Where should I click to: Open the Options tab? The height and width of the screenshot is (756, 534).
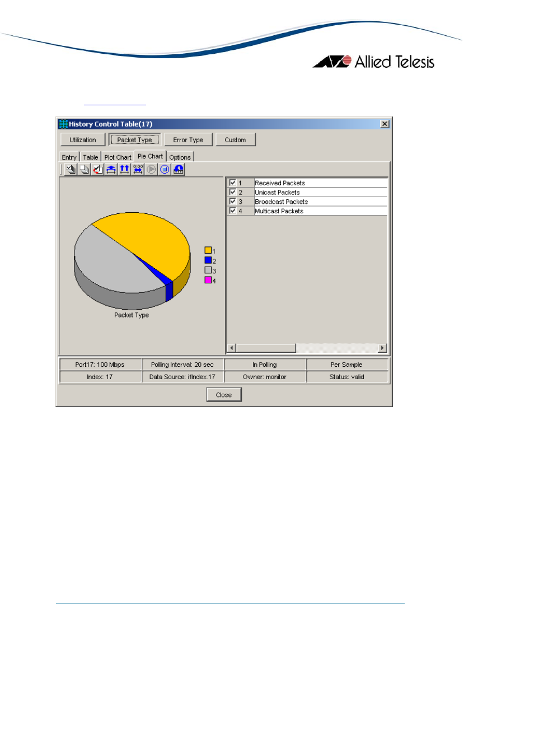click(180, 157)
